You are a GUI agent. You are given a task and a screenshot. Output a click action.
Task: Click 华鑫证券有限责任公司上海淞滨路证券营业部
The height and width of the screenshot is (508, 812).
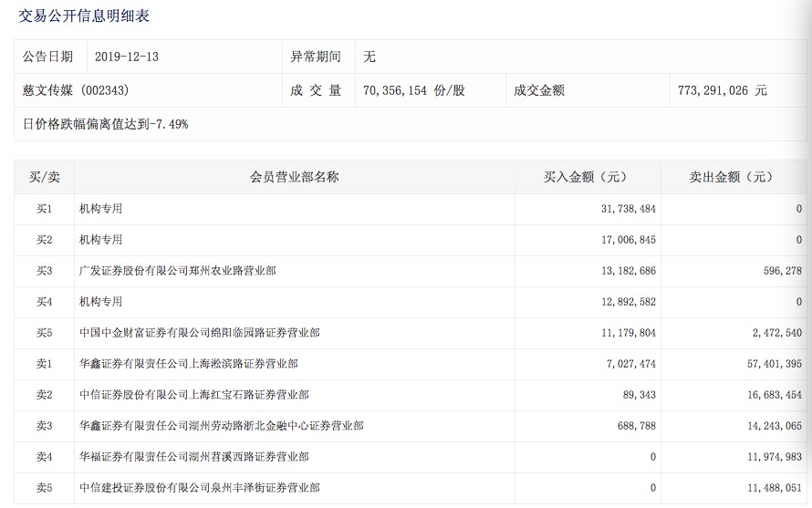(189, 364)
